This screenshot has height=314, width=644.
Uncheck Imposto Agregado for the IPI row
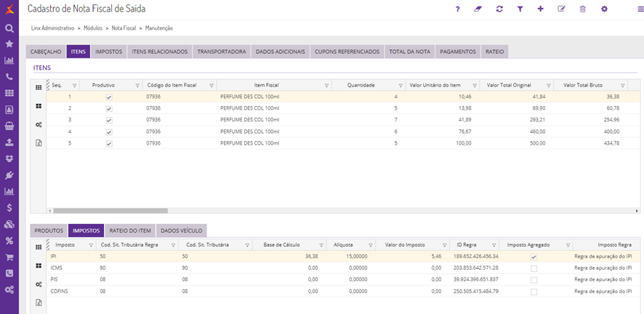534,257
